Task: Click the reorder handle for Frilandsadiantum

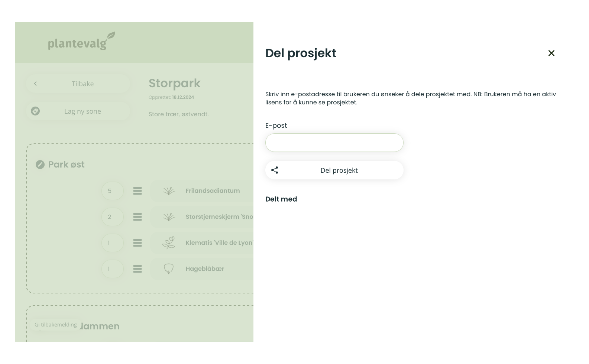Action: [x=137, y=191]
